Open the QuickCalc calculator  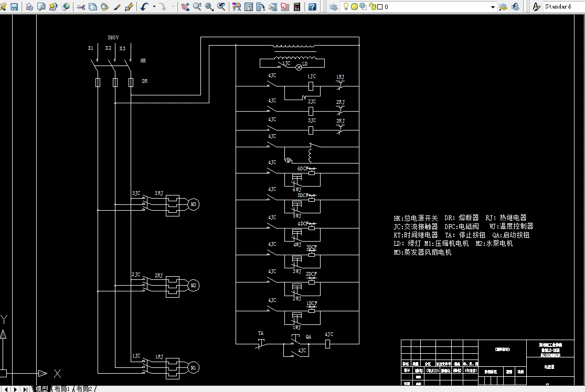point(297,7)
